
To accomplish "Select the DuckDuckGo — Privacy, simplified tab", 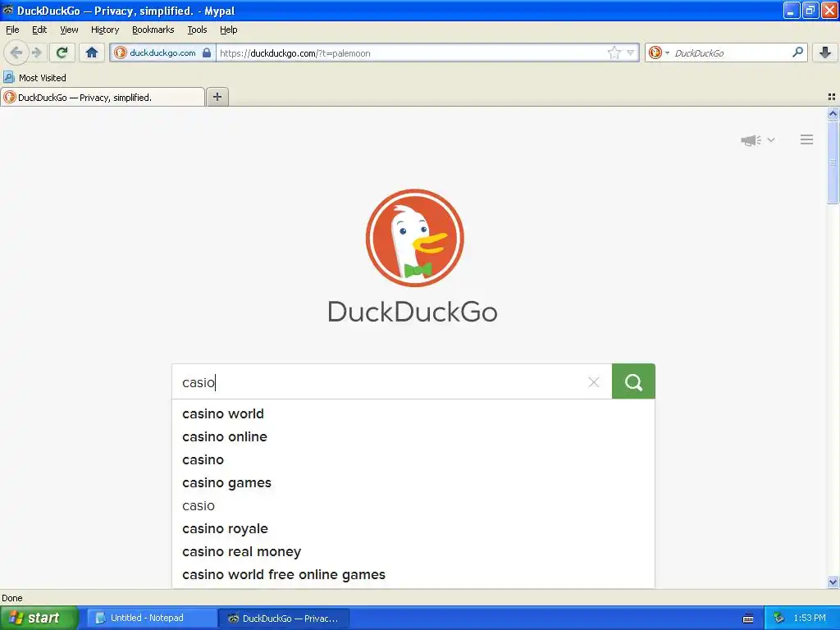I will click(x=103, y=97).
